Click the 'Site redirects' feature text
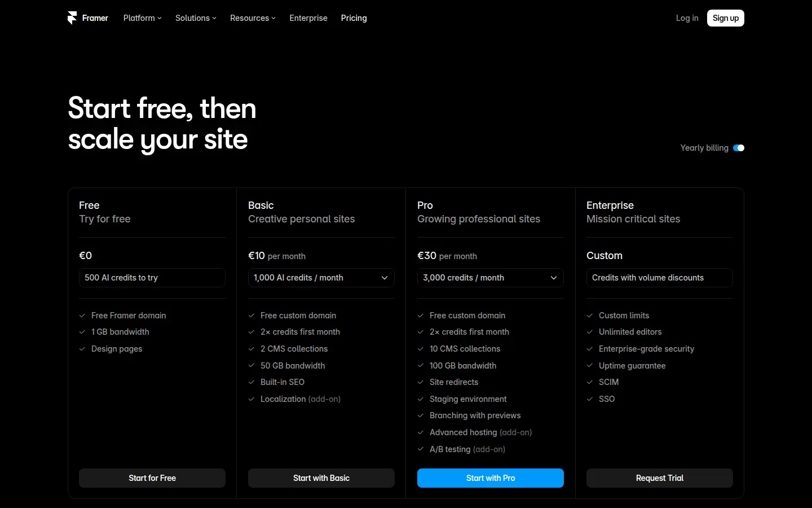 coord(454,382)
